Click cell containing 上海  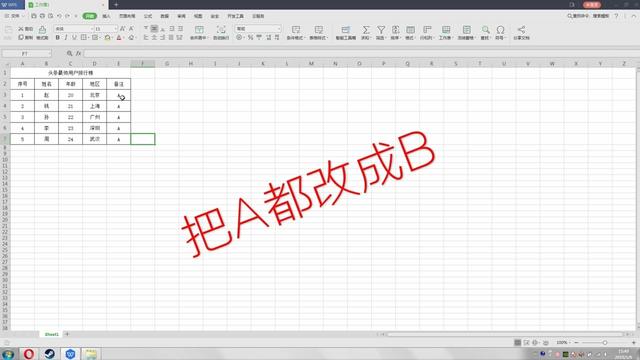tap(95, 106)
